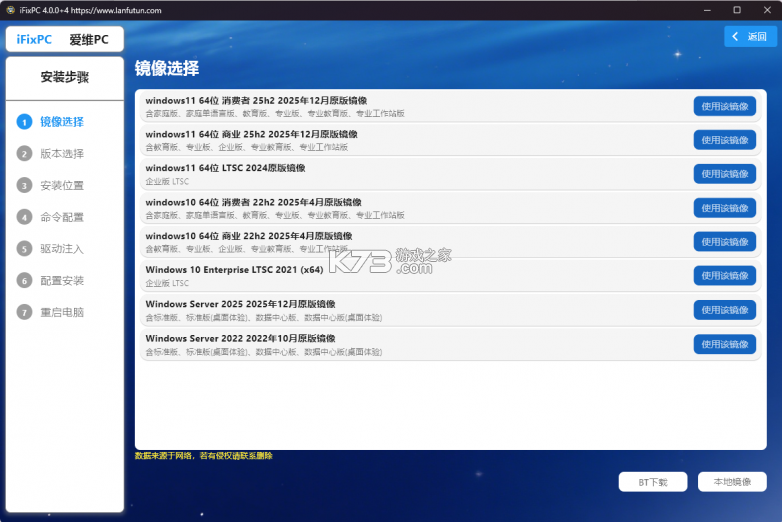This screenshot has height=522, width=782.
Task: Click title Windows Server 2022 2022年10月原版镜像
Action: pyautogui.click(x=240, y=338)
